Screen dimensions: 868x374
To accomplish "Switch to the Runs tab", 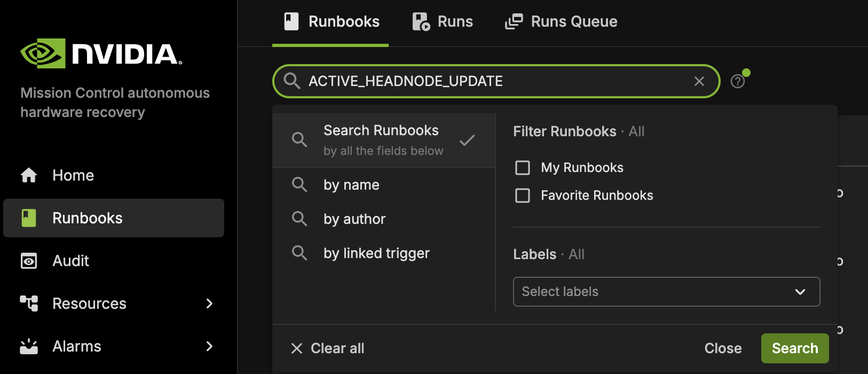I will point(443,22).
